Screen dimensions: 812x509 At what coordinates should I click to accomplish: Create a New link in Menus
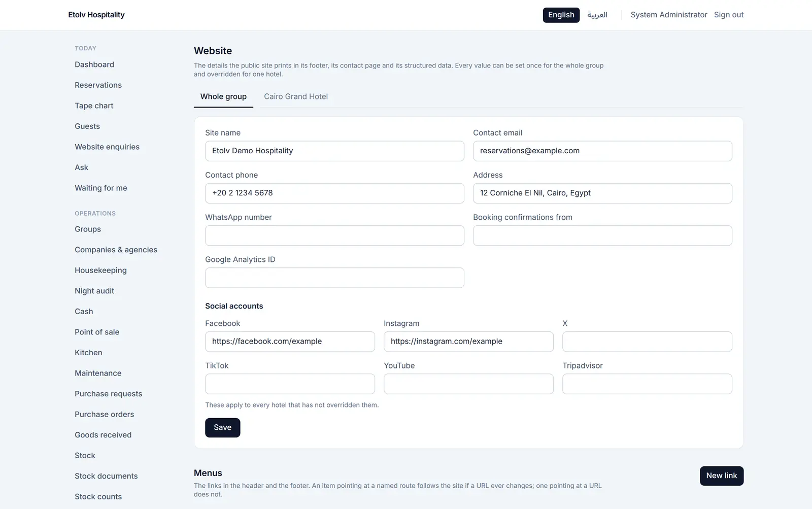point(721,476)
